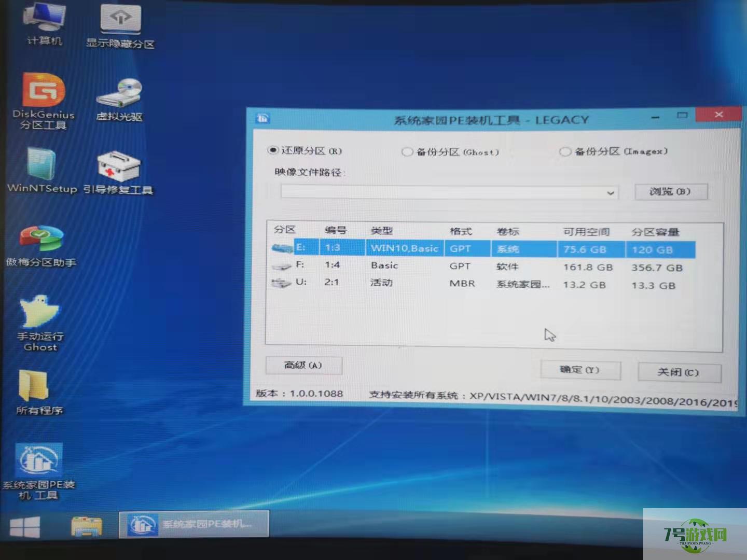Launch the WinNTSetup desktop icon
Image resolution: width=747 pixels, height=560 pixels.
pyautogui.click(x=42, y=171)
